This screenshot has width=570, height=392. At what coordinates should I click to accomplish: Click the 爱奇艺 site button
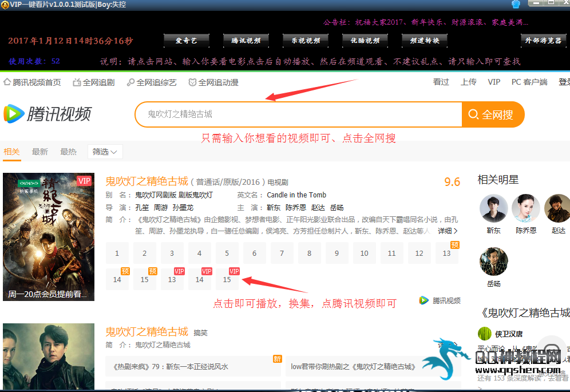click(x=187, y=41)
